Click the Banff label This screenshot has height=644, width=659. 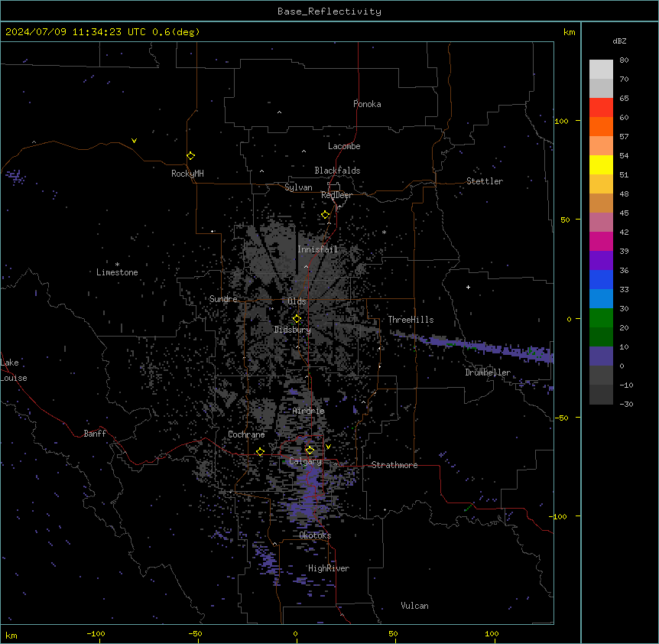pos(95,434)
